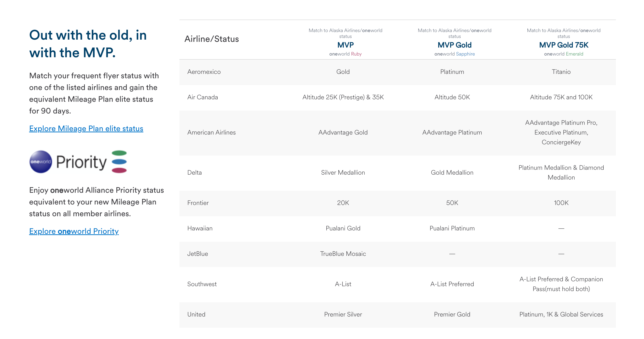
Task: Click the Airline/Status table header
Action: [x=212, y=39]
